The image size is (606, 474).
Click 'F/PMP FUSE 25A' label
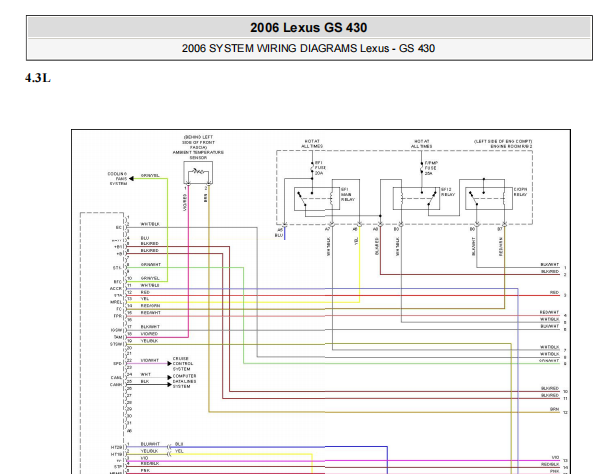pyautogui.click(x=431, y=168)
